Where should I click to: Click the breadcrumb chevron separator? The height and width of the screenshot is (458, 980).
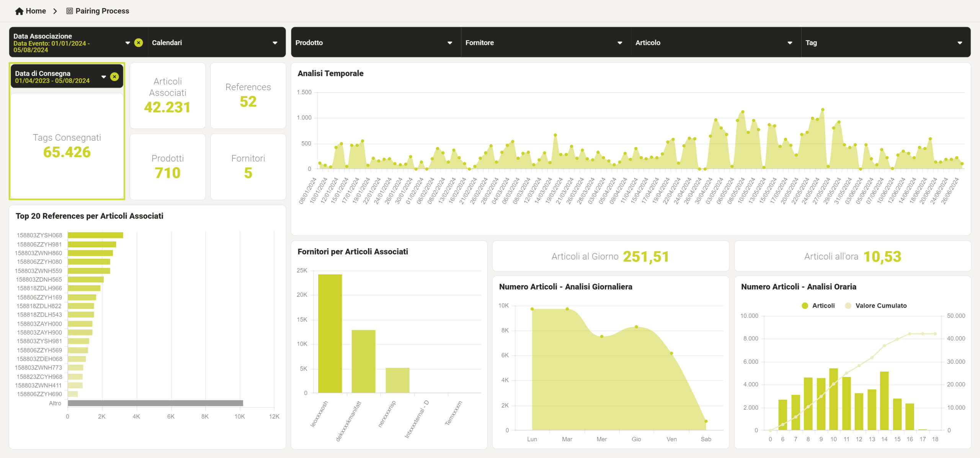pos(55,11)
